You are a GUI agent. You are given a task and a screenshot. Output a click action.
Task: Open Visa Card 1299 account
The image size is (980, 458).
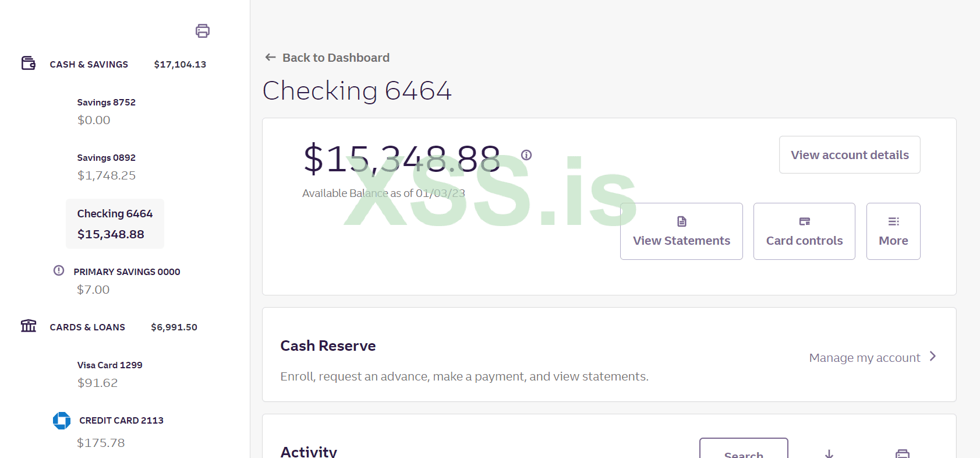[x=110, y=374]
